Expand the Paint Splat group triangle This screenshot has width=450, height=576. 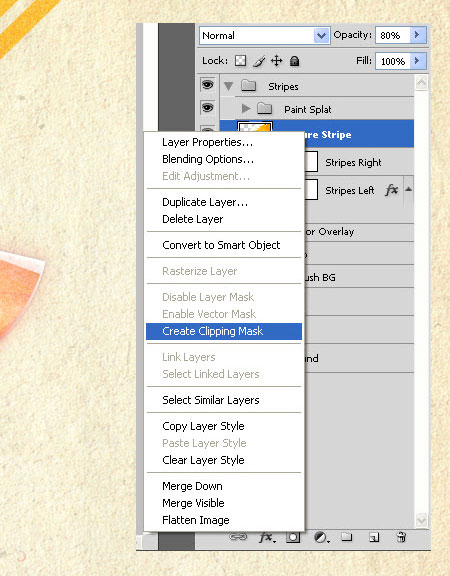[246, 109]
